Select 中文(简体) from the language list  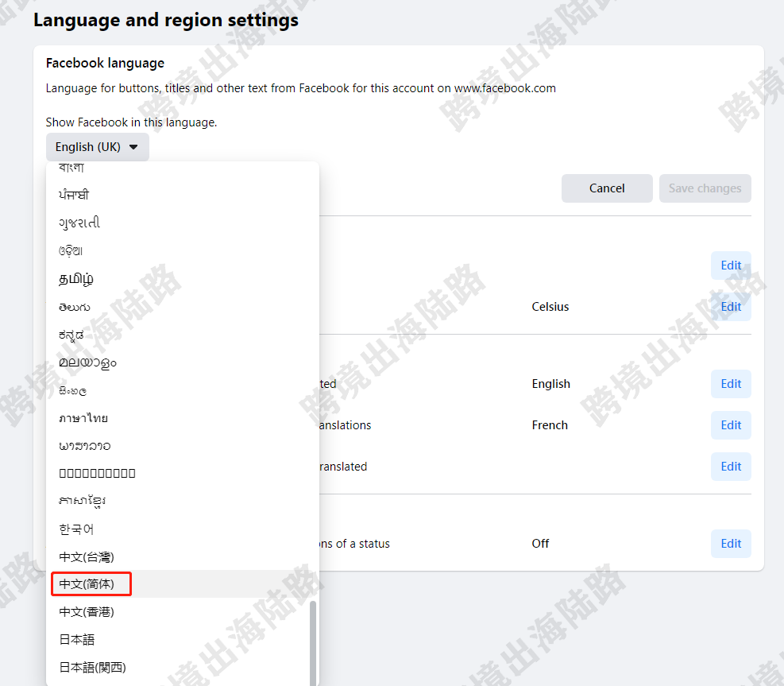pos(91,583)
